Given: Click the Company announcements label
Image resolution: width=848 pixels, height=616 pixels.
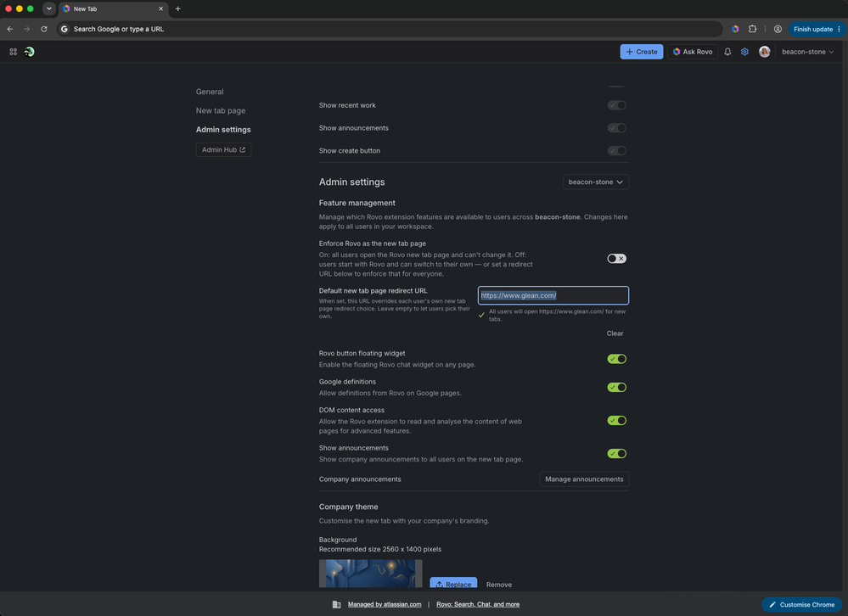Looking at the screenshot, I should [x=360, y=479].
